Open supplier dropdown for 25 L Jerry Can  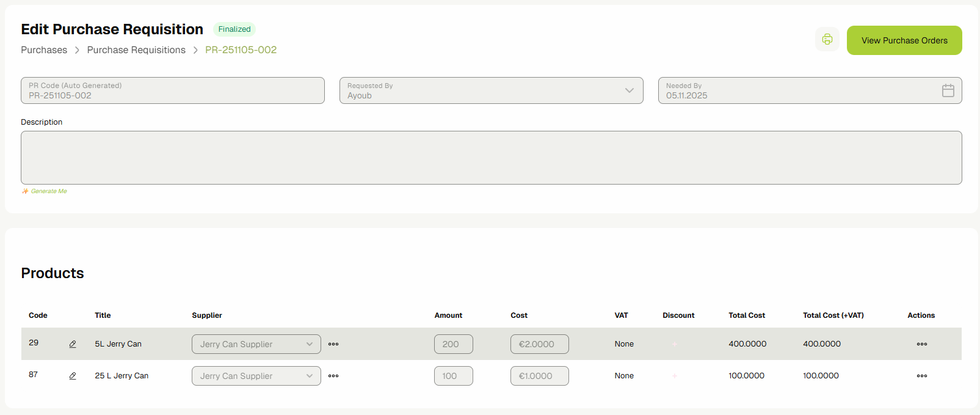[256, 376]
